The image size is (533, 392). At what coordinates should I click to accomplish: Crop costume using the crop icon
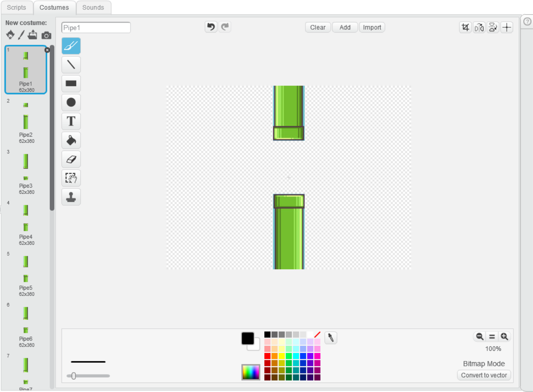pos(465,27)
